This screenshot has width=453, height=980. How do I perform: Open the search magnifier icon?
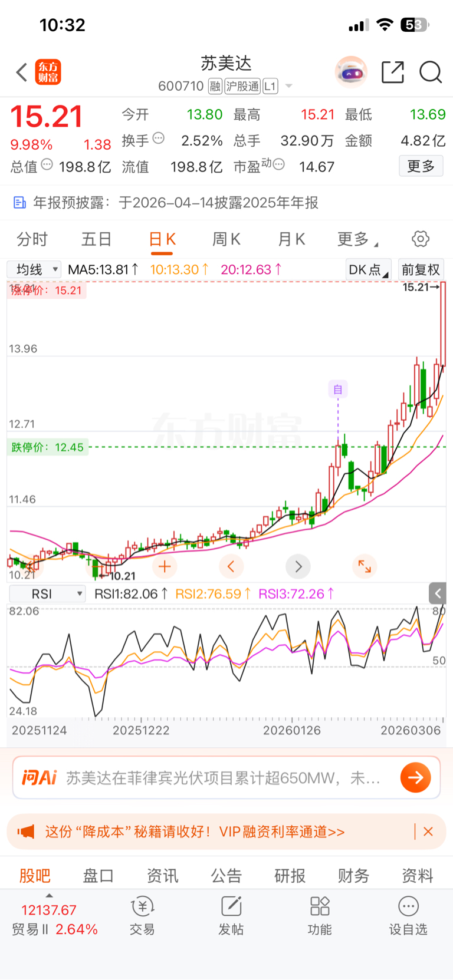(x=431, y=72)
